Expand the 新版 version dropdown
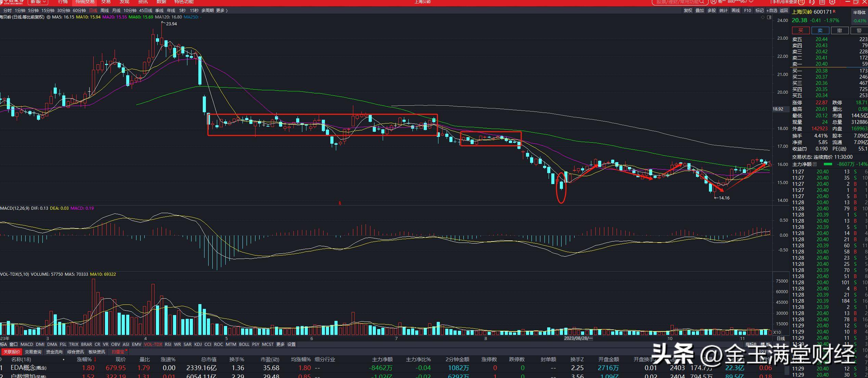Image resolution: width=868 pixels, height=378 pixels. (38, 2)
